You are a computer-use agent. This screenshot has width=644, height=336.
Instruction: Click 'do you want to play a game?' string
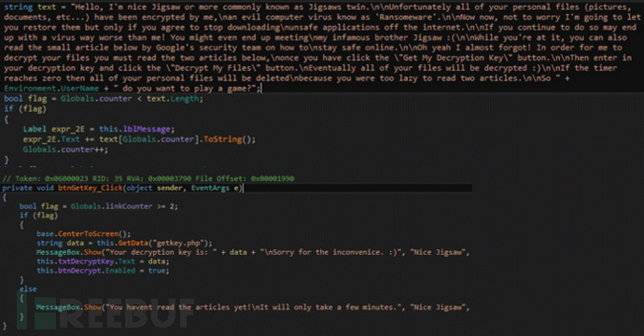tap(186, 89)
